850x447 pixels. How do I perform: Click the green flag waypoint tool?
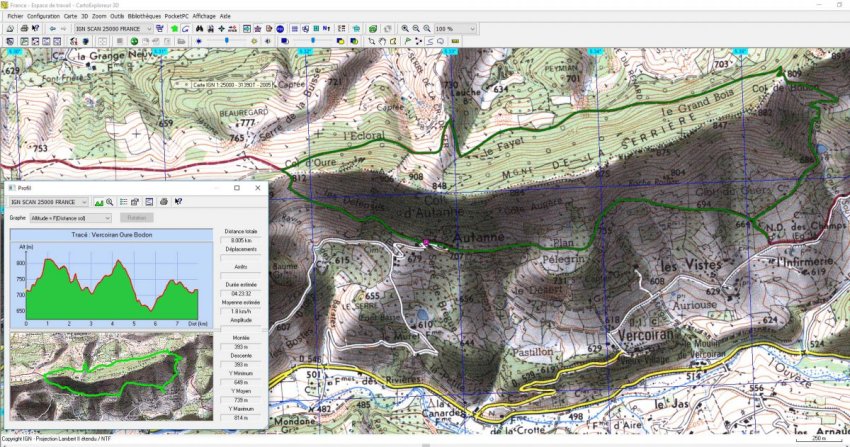[408, 41]
